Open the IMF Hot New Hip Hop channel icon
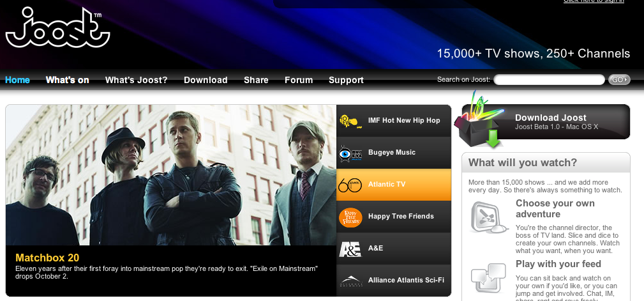 [x=351, y=121]
